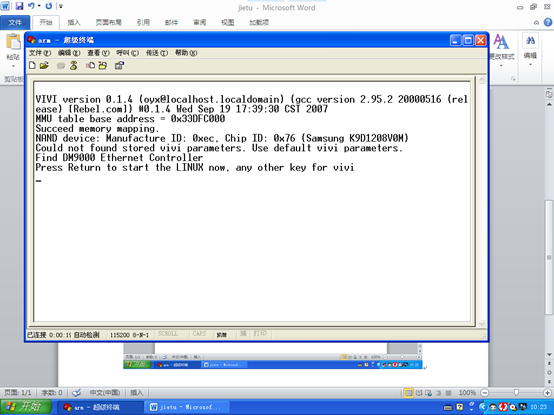Create a new connection in HyperTerminal toolbar
554x415 pixels.
[33, 65]
